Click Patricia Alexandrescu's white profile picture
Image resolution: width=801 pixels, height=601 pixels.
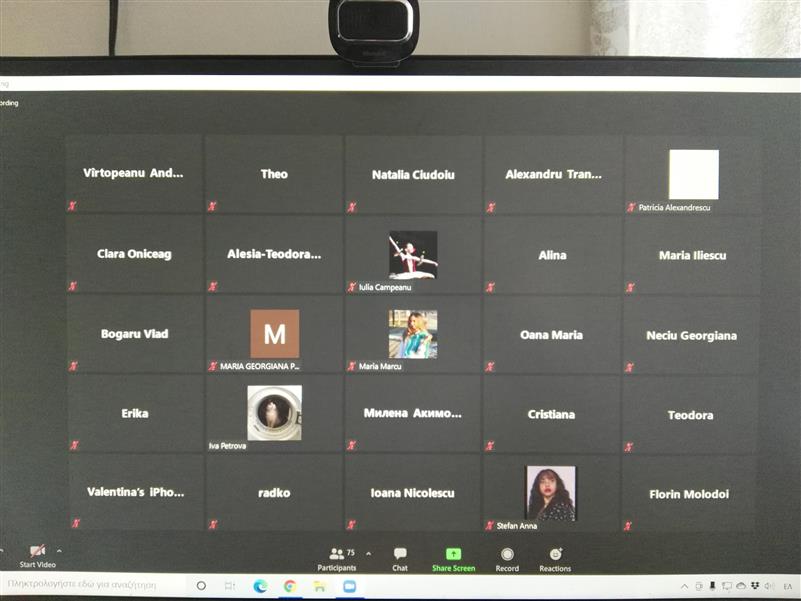694,174
